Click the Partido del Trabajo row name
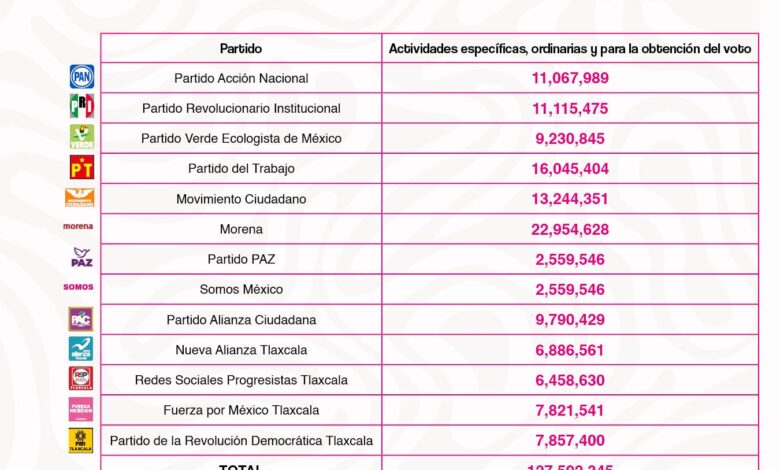Viewport: 780px width, 470px height. (x=241, y=169)
